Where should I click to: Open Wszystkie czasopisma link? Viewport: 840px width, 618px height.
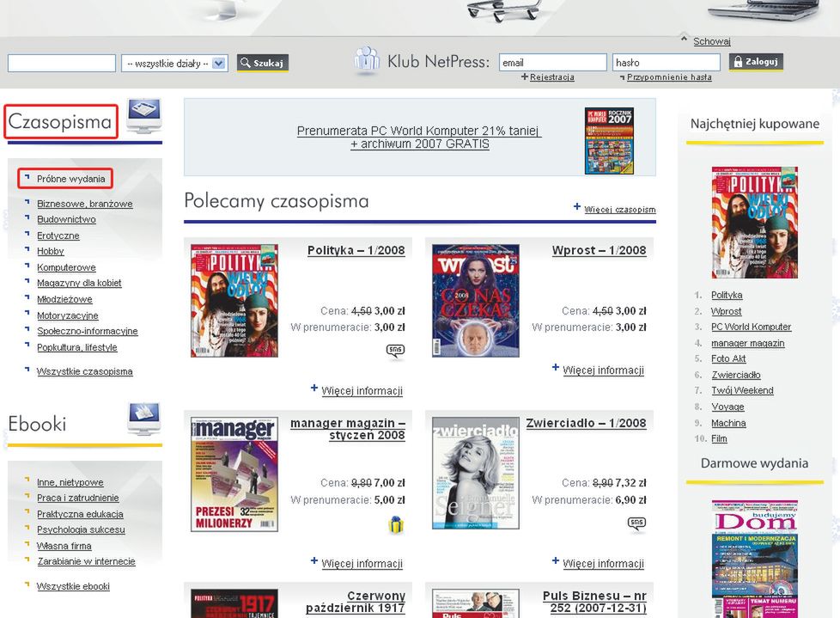coord(85,371)
